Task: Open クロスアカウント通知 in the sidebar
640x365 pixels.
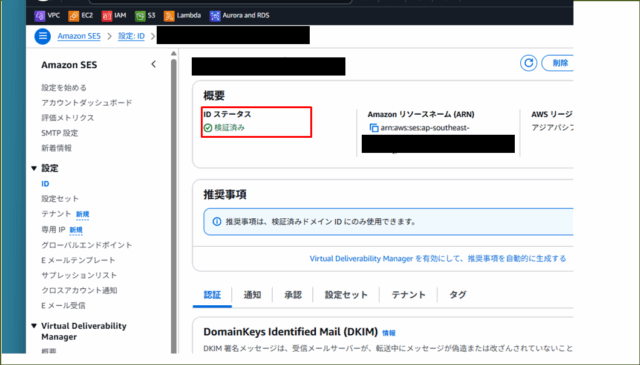Action: point(79,290)
